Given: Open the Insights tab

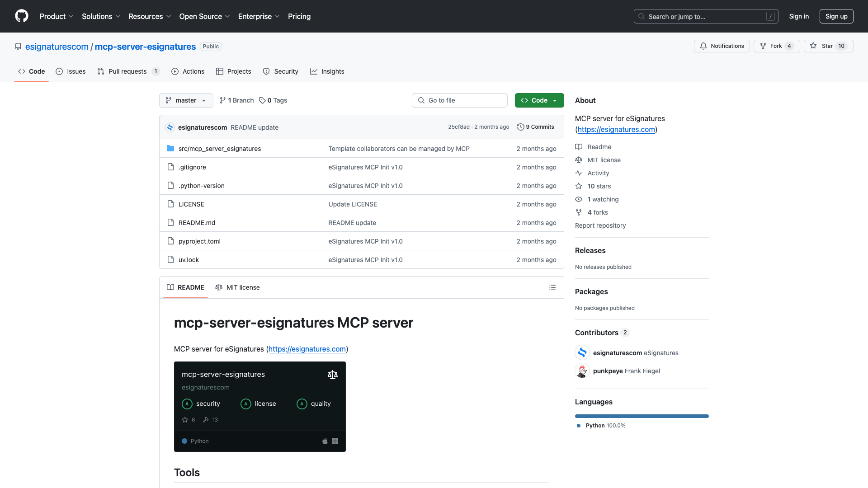Looking at the screenshot, I should pyautogui.click(x=327, y=71).
